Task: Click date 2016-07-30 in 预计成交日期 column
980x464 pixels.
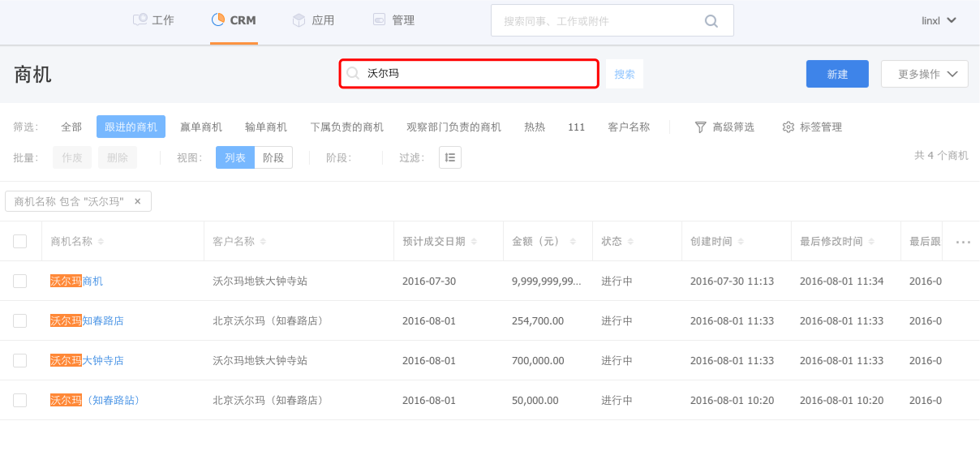Action: [429, 281]
